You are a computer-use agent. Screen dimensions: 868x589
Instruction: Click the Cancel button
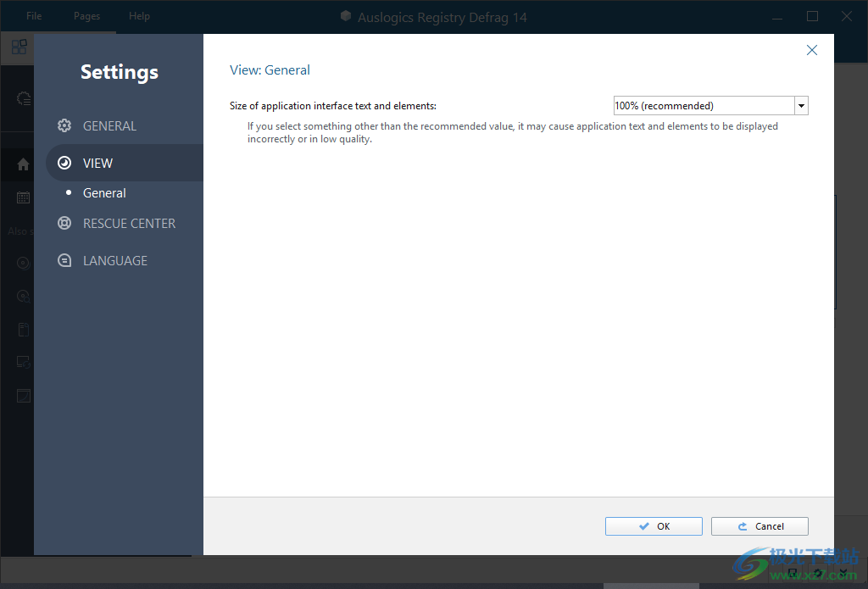[x=759, y=526]
